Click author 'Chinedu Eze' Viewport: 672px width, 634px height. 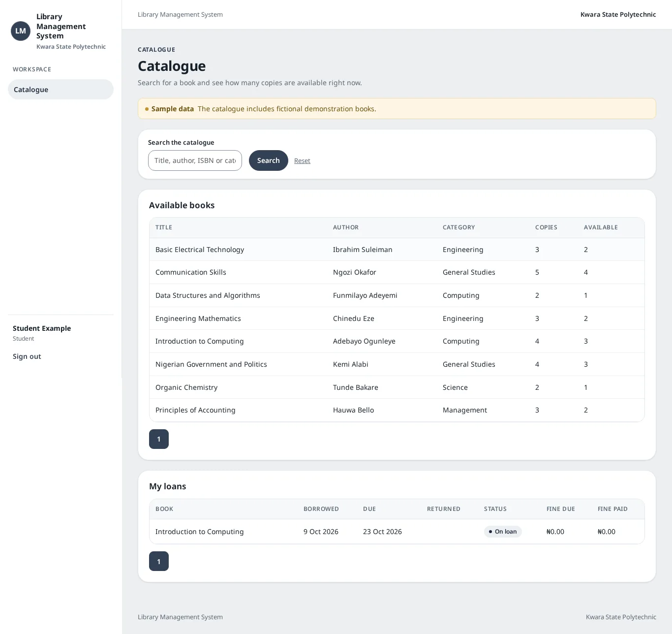[x=354, y=318]
